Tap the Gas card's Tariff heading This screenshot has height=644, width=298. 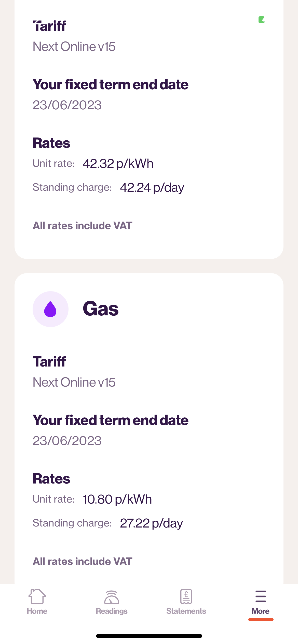(49, 361)
